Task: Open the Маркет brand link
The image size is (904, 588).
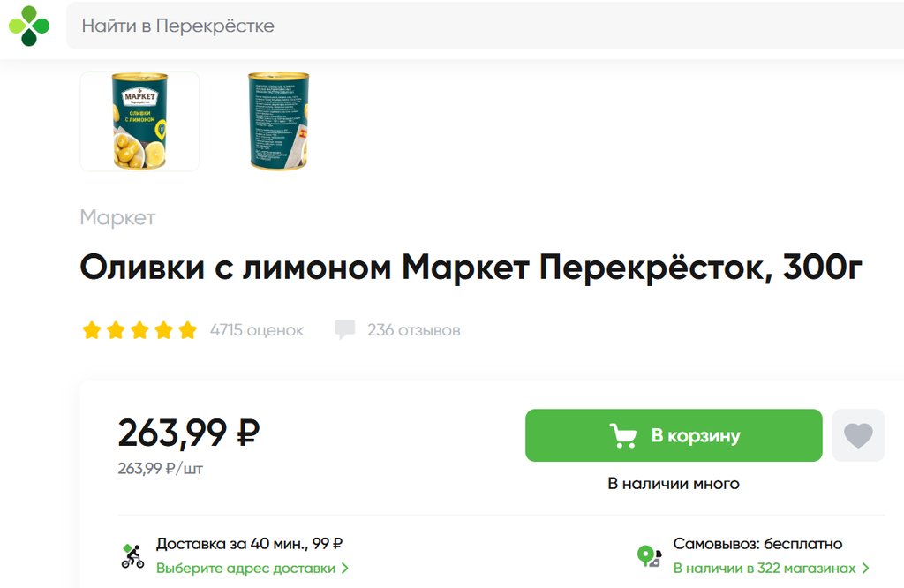Action: coord(117,217)
